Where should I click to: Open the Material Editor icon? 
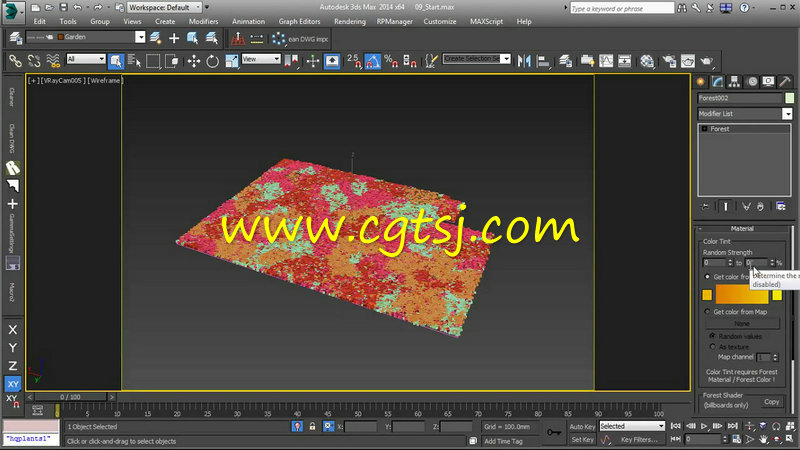point(647,61)
